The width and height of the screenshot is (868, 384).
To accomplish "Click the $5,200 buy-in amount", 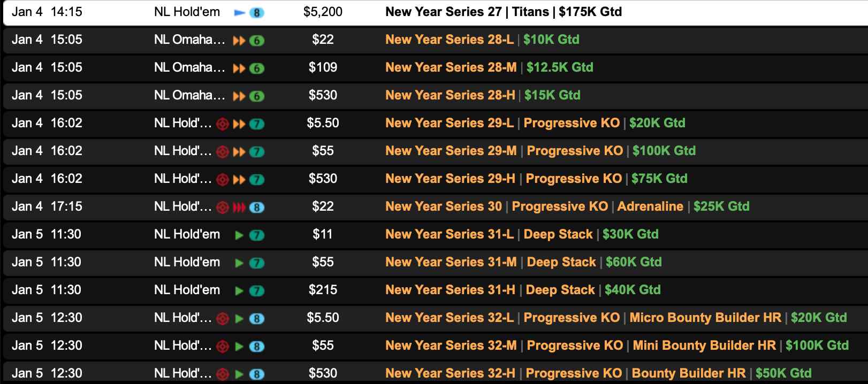I will (x=323, y=12).
